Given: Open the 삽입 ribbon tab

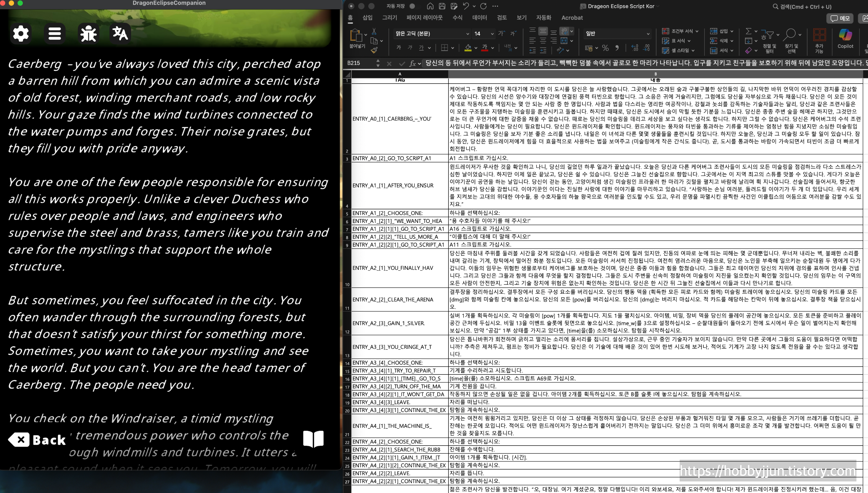Looking at the screenshot, I should 367,18.
